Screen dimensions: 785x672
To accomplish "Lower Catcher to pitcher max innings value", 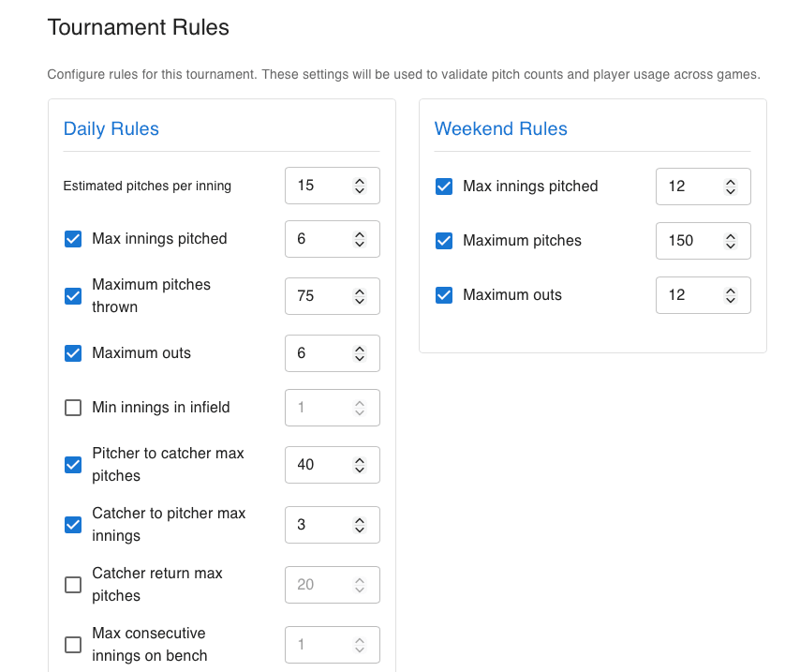I will (x=361, y=530).
